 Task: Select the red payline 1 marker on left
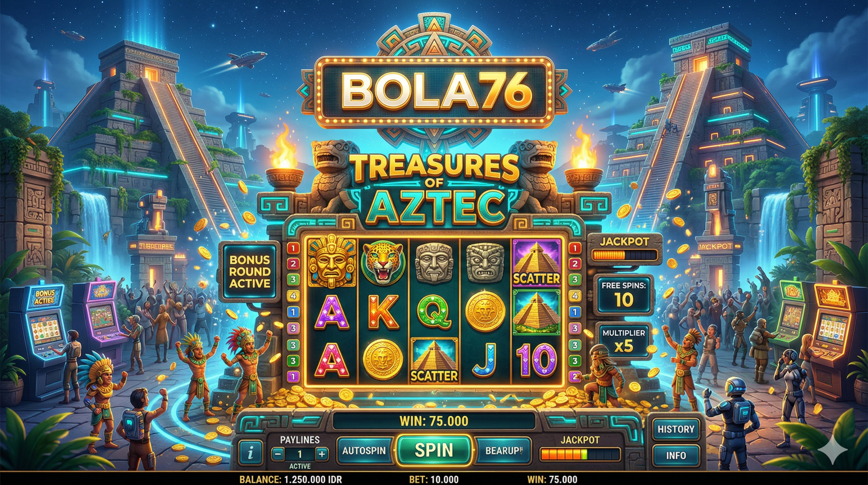coord(293,248)
